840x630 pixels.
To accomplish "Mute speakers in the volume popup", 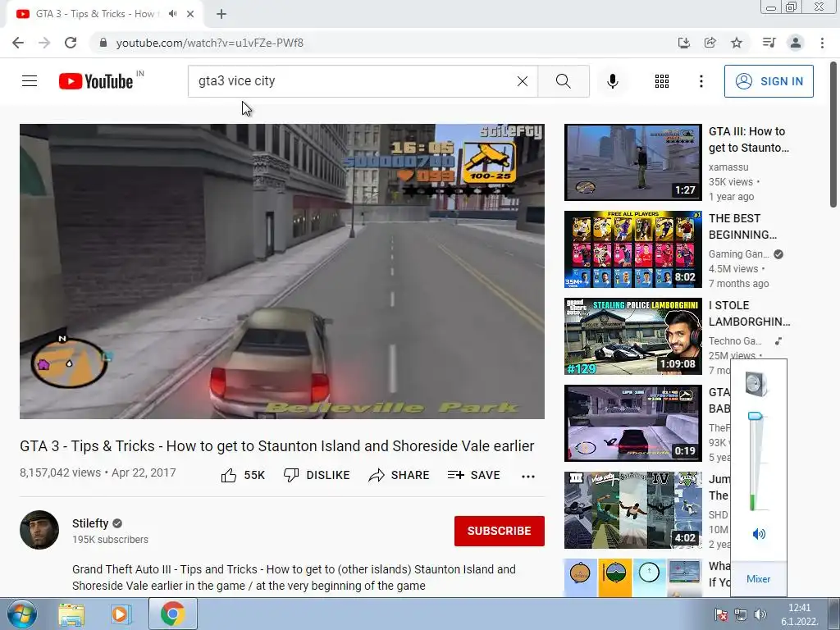I will (759, 533).
